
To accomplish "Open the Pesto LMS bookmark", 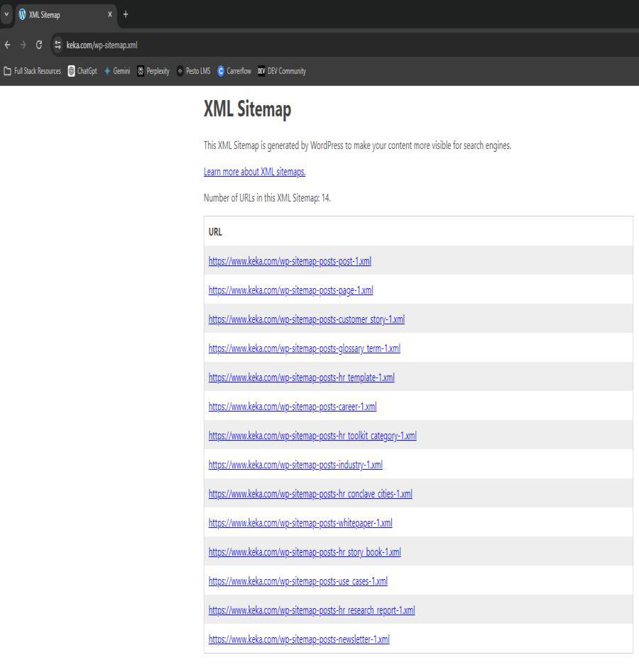I will [x=193, y=71].
